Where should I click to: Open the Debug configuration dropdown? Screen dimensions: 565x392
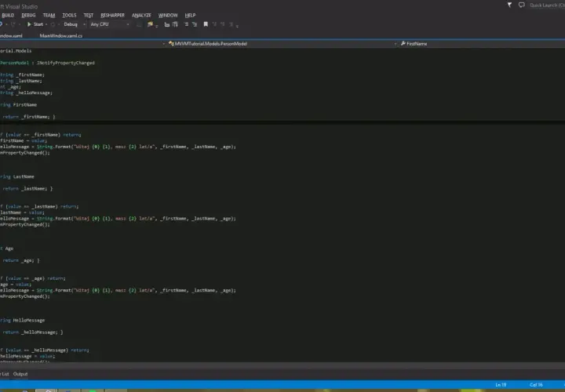click(75, 24)
